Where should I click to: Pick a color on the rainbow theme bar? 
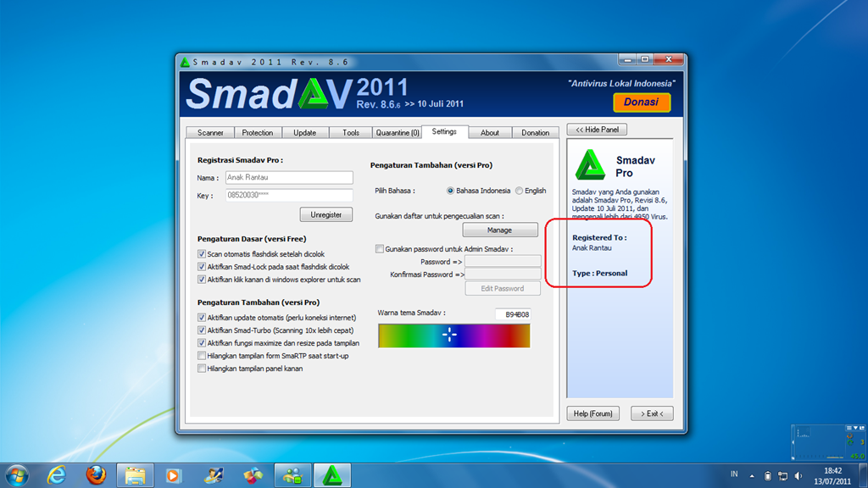pyautogui.click(x=454, y=335)
